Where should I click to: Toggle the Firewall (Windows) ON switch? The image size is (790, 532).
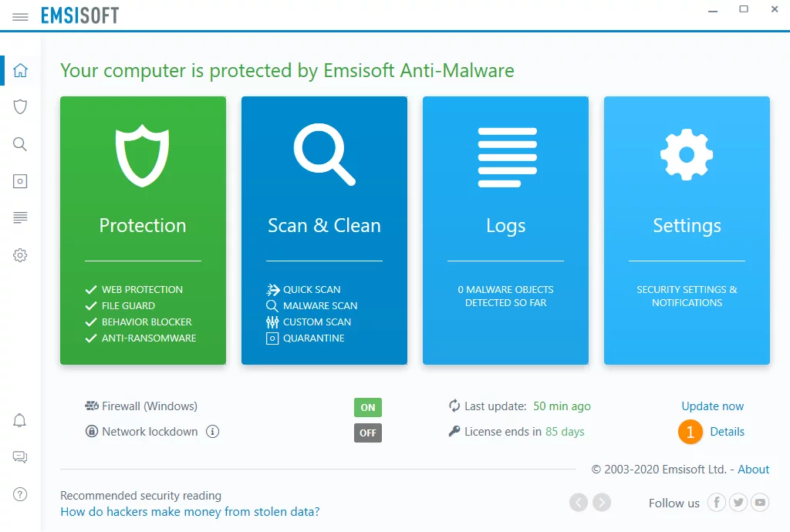click(368, 407)
